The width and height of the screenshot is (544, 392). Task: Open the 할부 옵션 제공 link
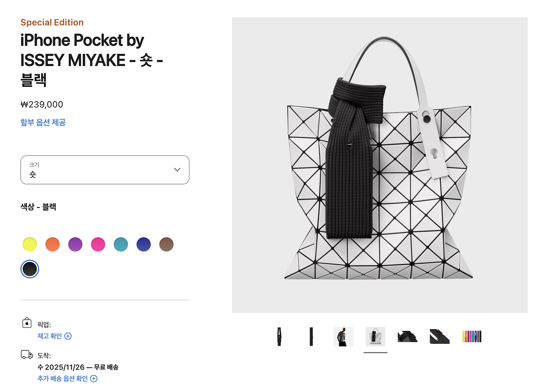(43, 122)
